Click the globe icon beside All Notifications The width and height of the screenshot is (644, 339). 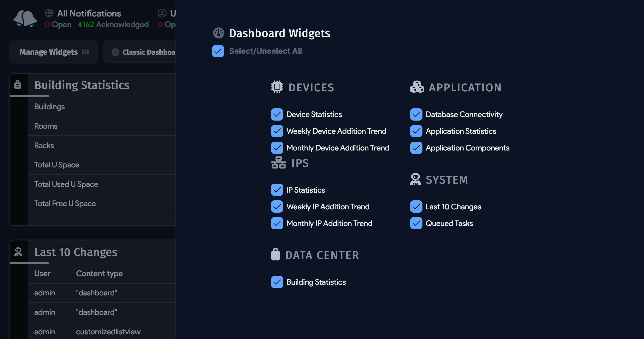(x=49, y=13)
